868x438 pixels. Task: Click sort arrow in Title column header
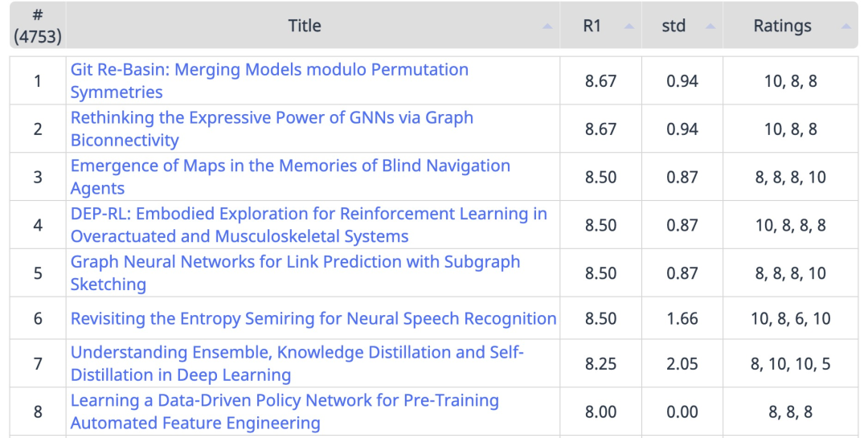click(547, 27)
